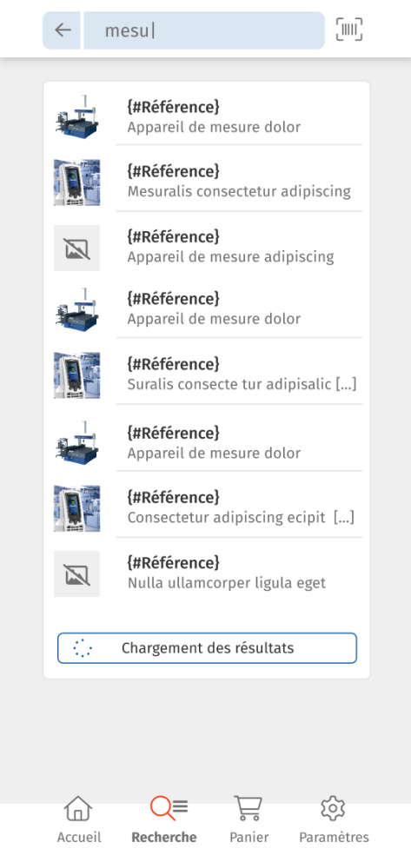Screen dimensions: 411x868
Task: Select the Chargement des résultats button
Action: pyautogui.click(x=207, y=648)
